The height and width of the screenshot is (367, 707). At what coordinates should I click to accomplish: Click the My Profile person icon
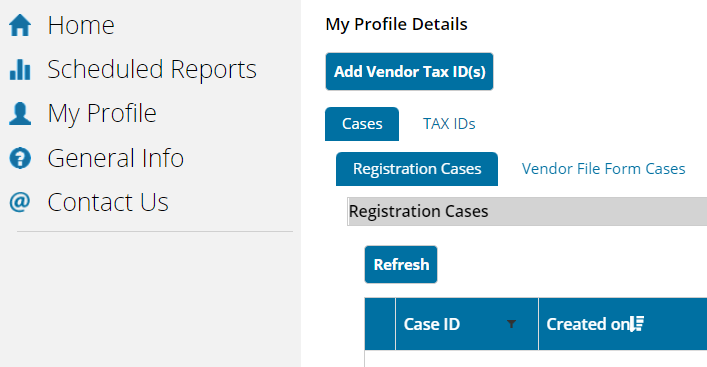[x=20, y=113]
